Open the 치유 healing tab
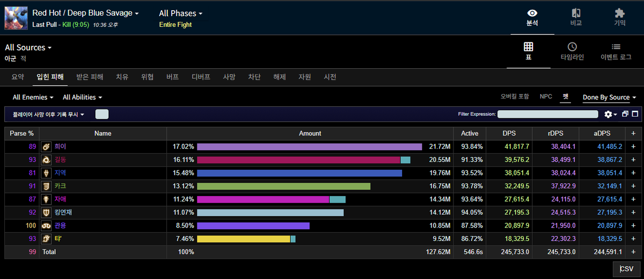The height and width of the screenshot is (279, 644). pos(122,77)
